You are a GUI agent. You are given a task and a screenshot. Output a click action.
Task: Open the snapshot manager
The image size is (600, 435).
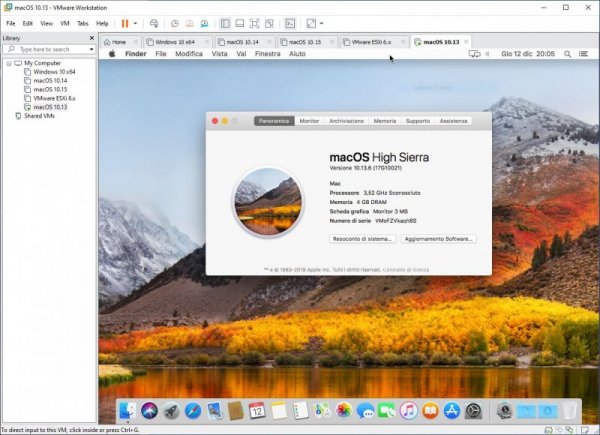click(204, 23)
